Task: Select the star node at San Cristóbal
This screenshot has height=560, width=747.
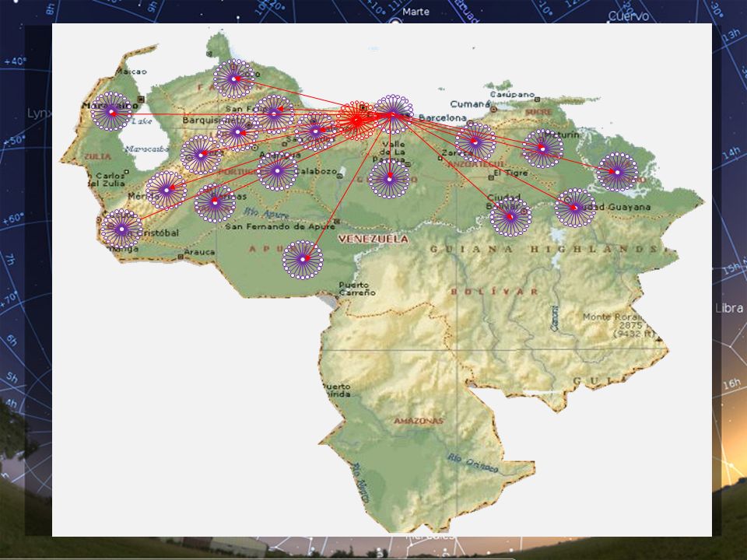Action: (121, 229)
